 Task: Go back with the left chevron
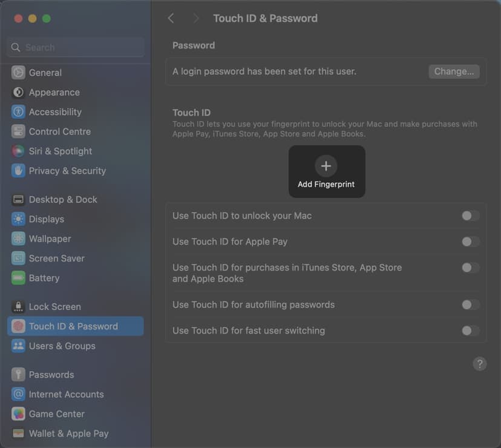pyautogui.click(x=171, y=18)
